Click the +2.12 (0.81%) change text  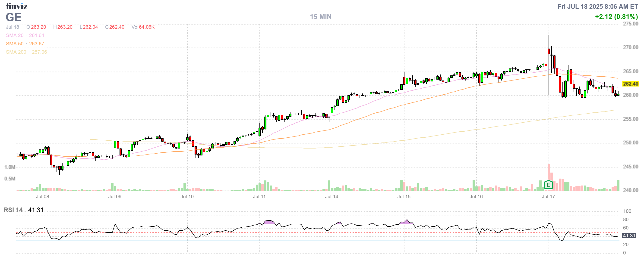(x=616, y=17)
